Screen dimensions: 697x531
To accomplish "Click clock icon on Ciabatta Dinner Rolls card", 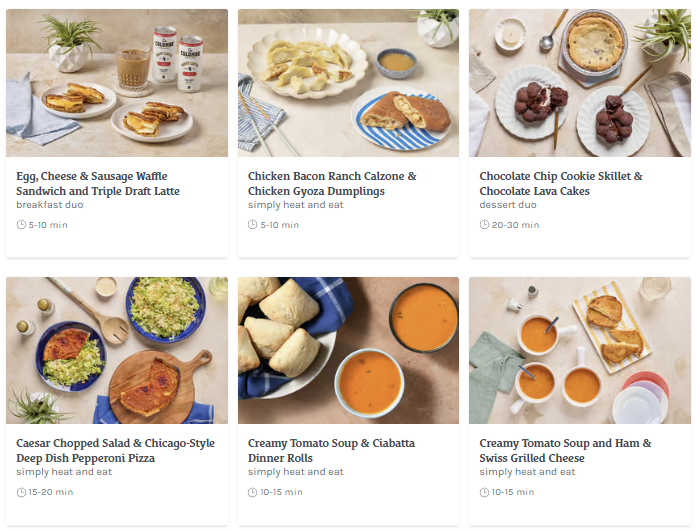I will coord(253,492).
